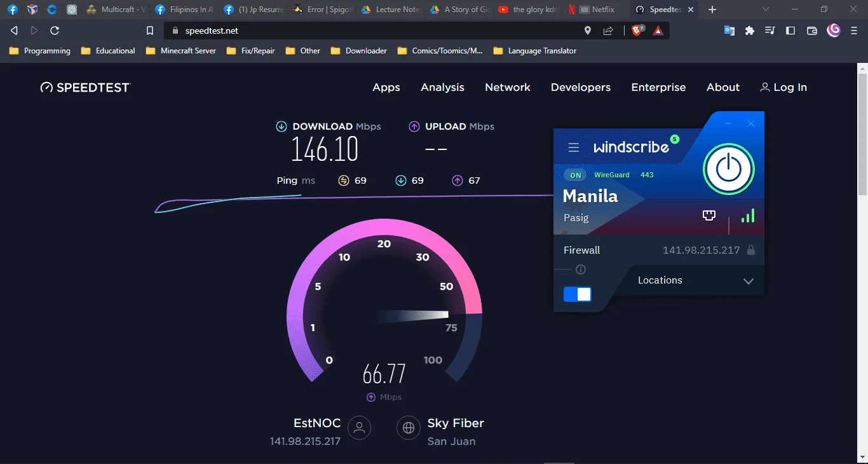Click the lock icon beside the Windscribe IP

click(x=751, y=250)
